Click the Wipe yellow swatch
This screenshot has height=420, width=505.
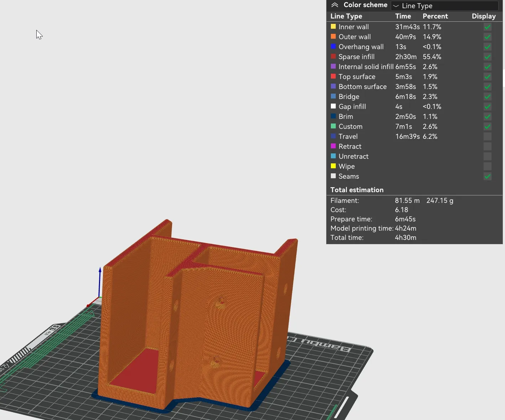333,166
